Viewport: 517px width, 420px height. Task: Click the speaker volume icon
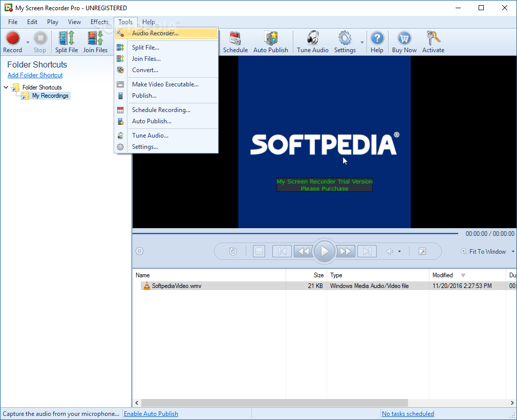[x=390, y=251]
